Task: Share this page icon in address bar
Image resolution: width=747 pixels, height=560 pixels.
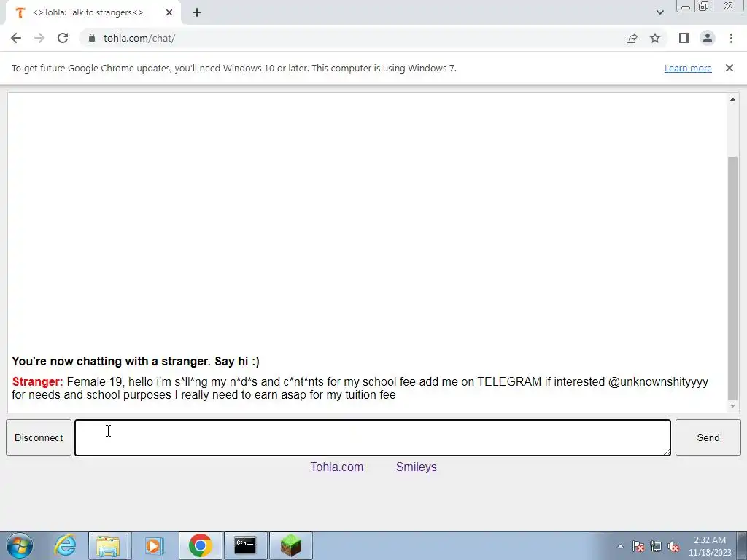Action: (632, 38)
